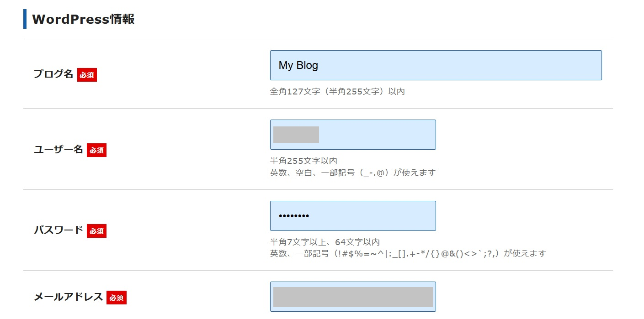Click the password allowed-symbols hint line
This screenshot has height=319, width=644.
408,253
